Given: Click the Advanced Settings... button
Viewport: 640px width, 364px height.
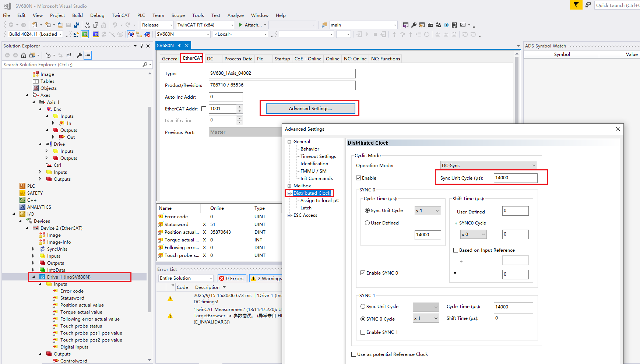Looking at the screenshot, I should (310, 109).
